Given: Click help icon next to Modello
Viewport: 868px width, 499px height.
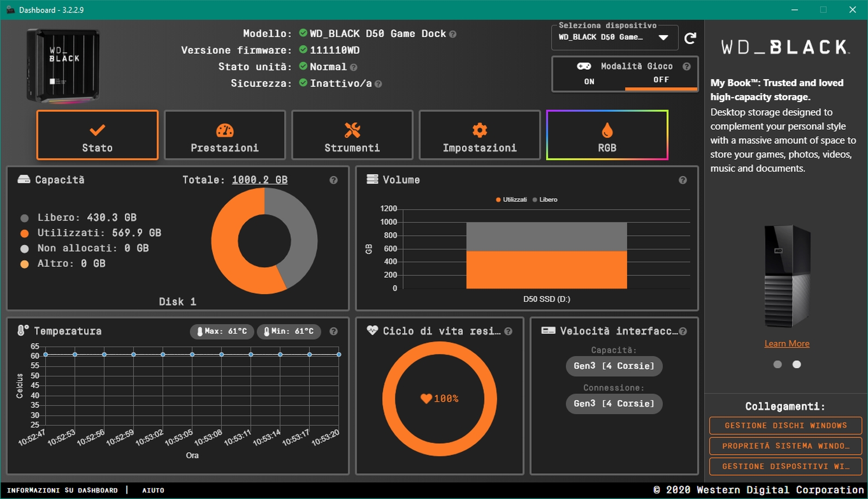Looking at the screenshot, I should coord(452,34).
